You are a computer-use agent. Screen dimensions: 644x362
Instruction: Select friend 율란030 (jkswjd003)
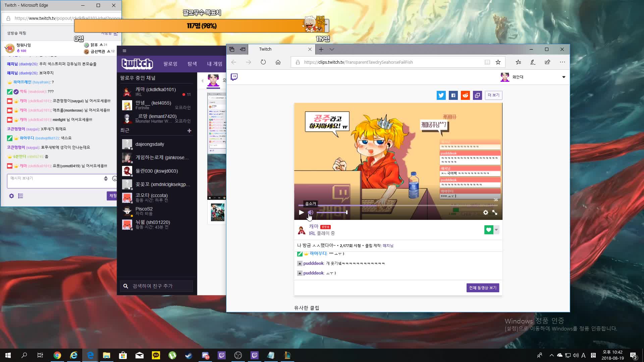click(x=156, y=171)
